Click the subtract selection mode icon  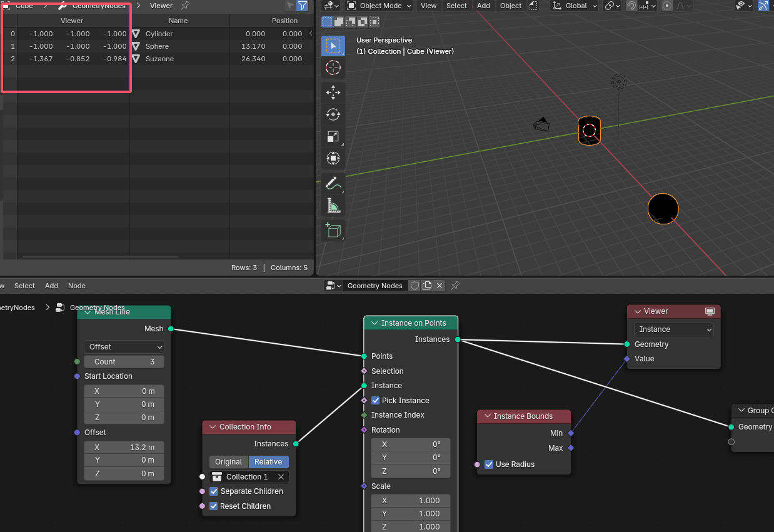coord(351,21)
